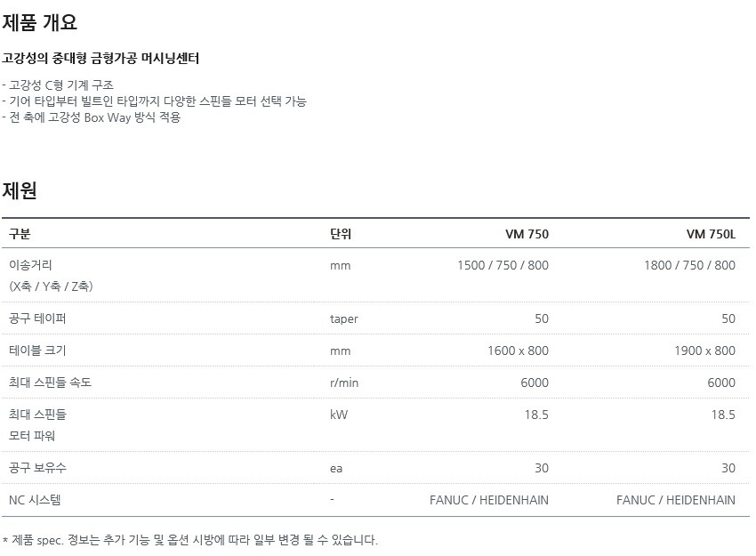This screenshot has height=556, width=756.
Task: Click the r/min unit cell
Action: tap(344, 383)
